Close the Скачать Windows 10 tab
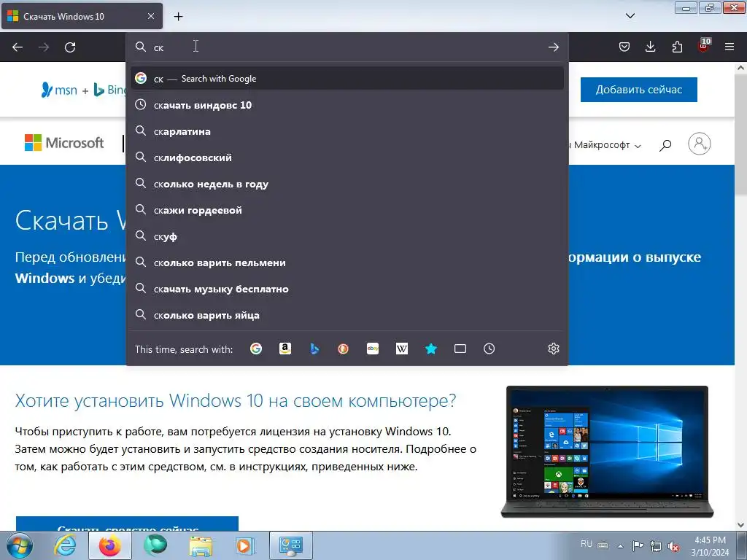Image resolution: width=747 pixels, height=560 pixels. 150,16
